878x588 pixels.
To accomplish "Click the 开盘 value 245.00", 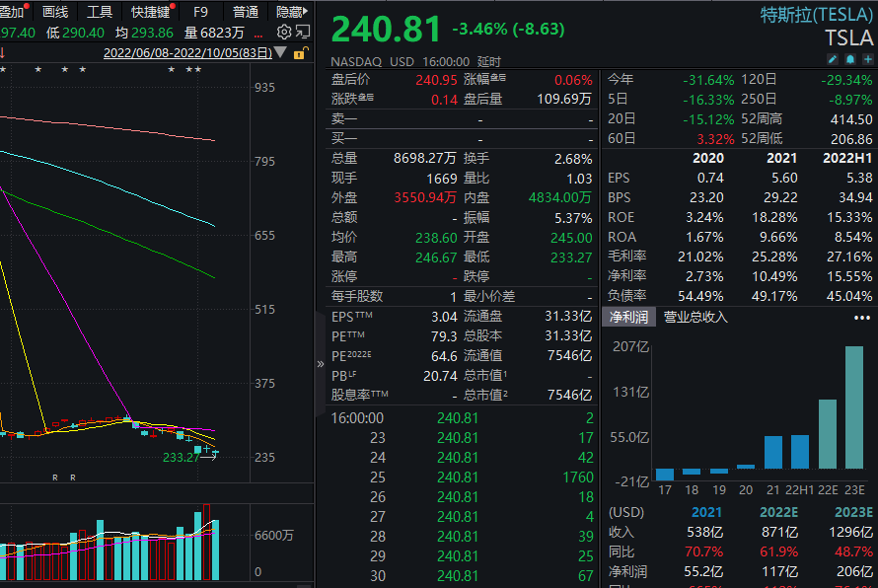I will click(x=571, y=238).
